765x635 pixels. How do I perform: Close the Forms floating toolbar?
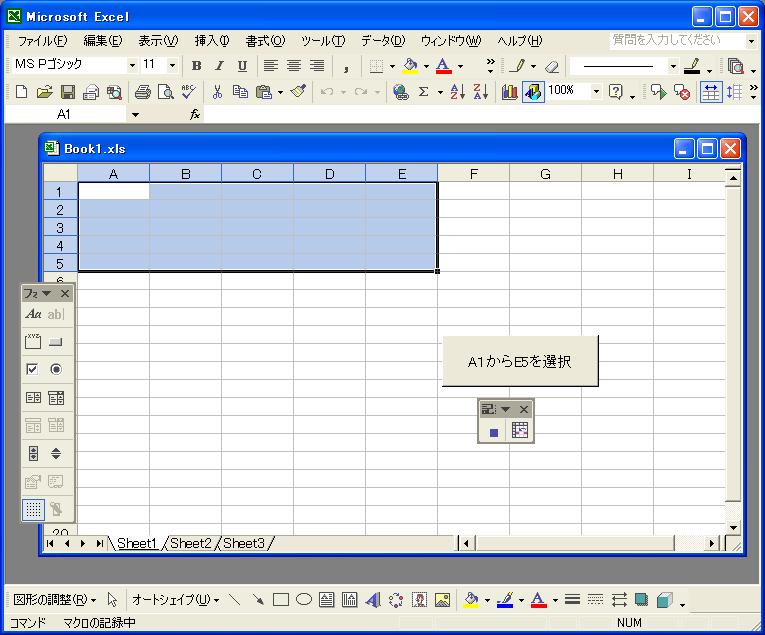65,294
